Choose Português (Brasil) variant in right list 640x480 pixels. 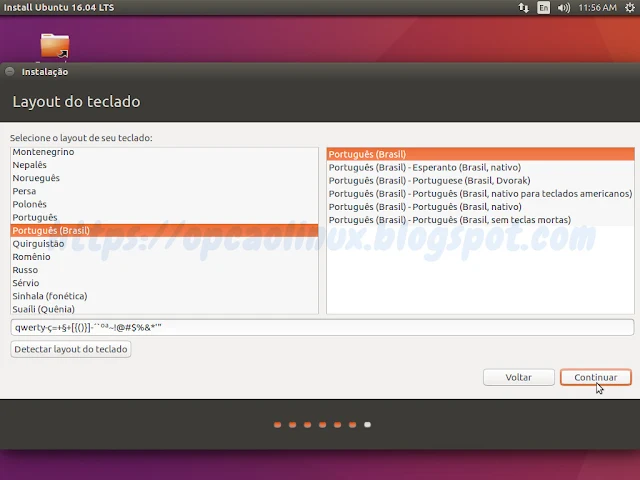(480, 154)
